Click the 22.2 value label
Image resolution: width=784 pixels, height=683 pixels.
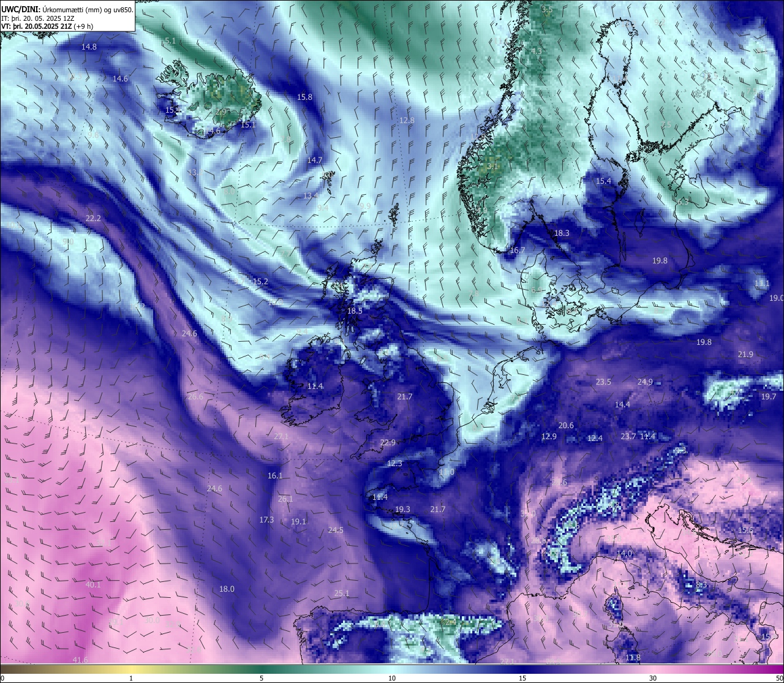pos(93,218)
